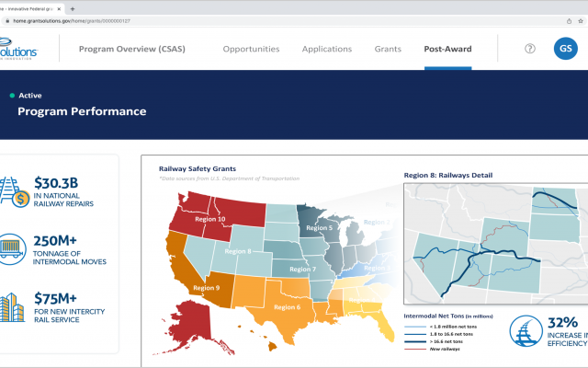
Task: Open the Opportunities tab
Action: [251, 49]
